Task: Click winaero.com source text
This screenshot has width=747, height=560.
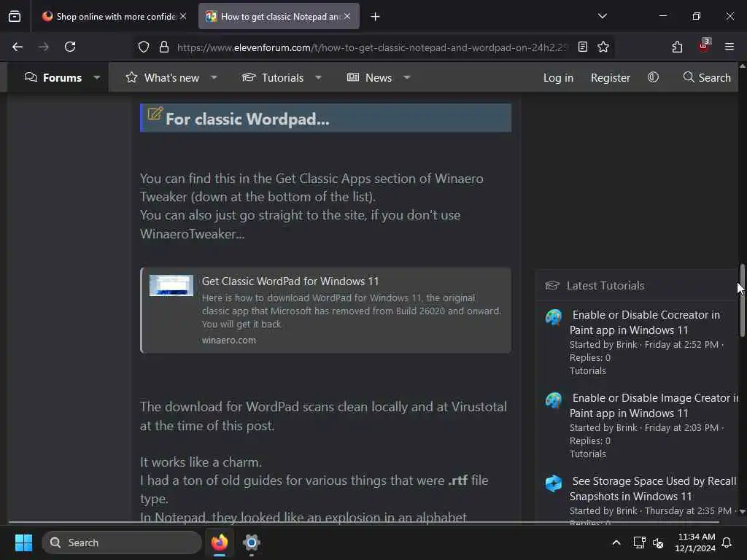Action: [x=228, y=340]
